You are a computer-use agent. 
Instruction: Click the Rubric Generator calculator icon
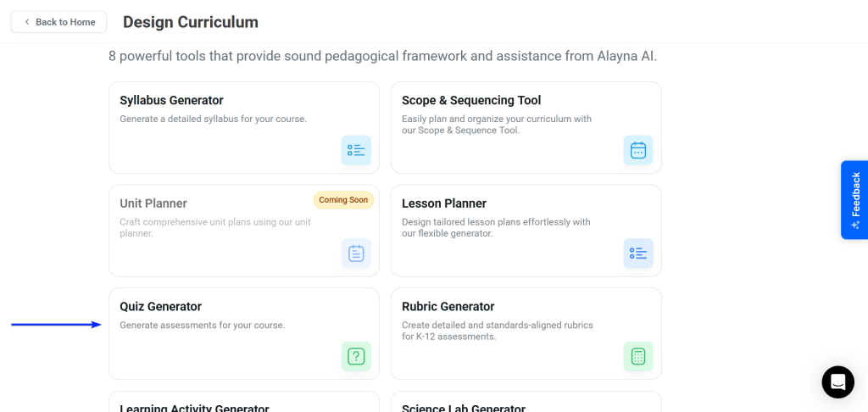(x=638, y=356)
